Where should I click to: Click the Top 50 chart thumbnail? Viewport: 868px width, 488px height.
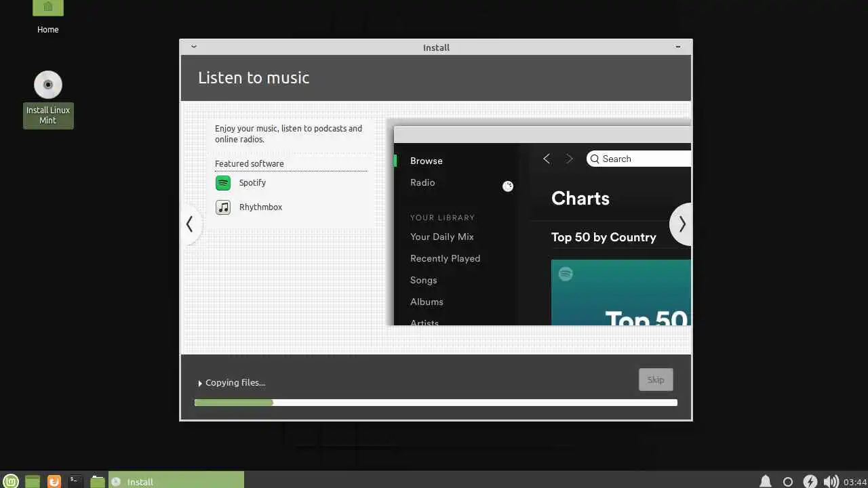pos(621,293)
